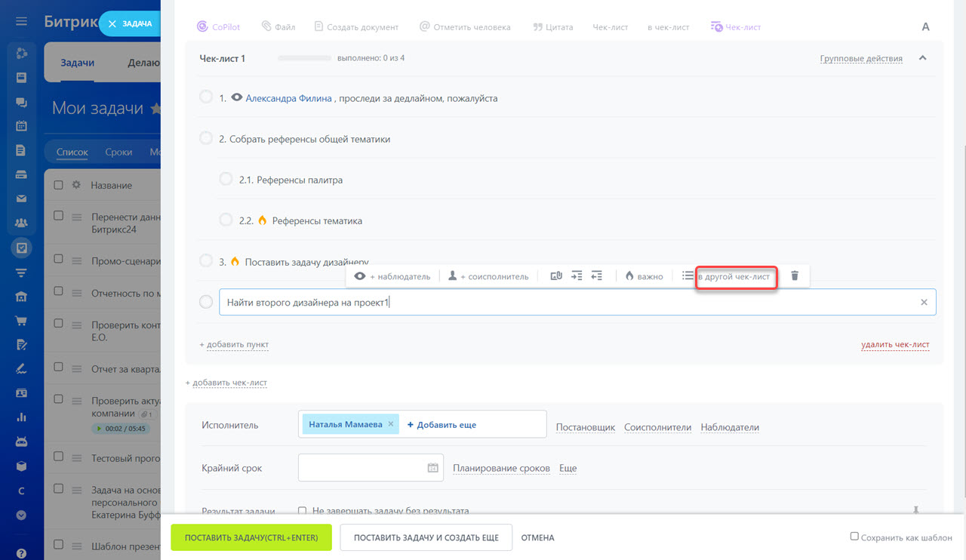Attach a file via the Файл button
Screen dimensions: 966x560
(x=278, y=26)
